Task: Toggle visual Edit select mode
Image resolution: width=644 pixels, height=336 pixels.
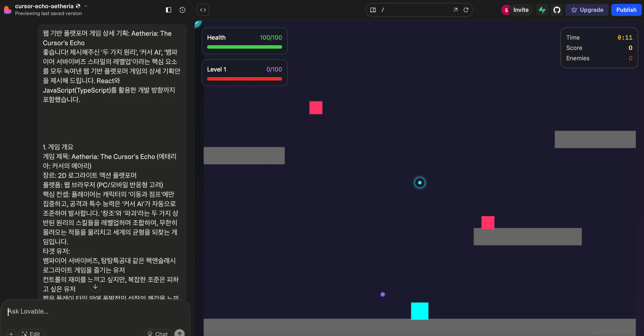Action: click(31, 333)
